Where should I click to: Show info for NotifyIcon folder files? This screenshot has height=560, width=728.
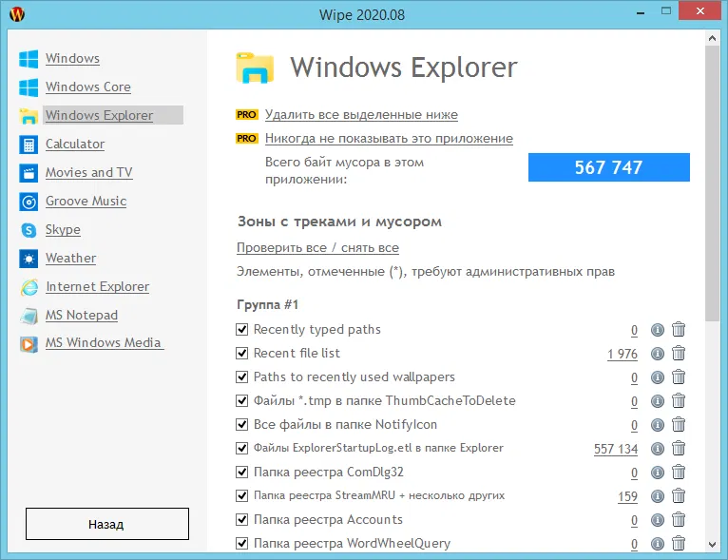[658, 424]
